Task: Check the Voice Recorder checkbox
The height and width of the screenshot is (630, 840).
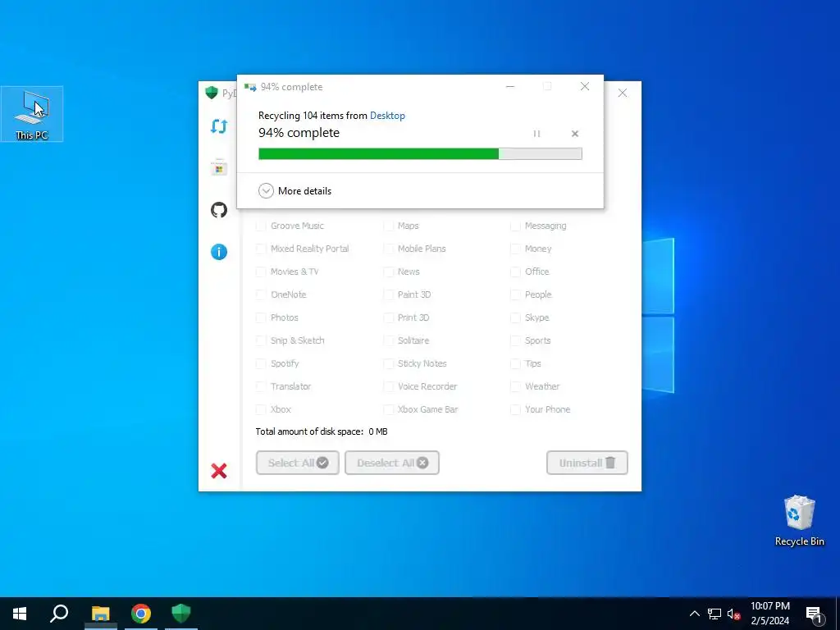Action: click(388, 386)
